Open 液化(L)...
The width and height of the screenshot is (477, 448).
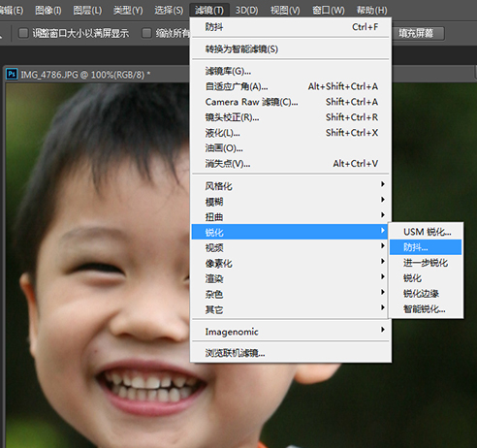click(291, 133)
